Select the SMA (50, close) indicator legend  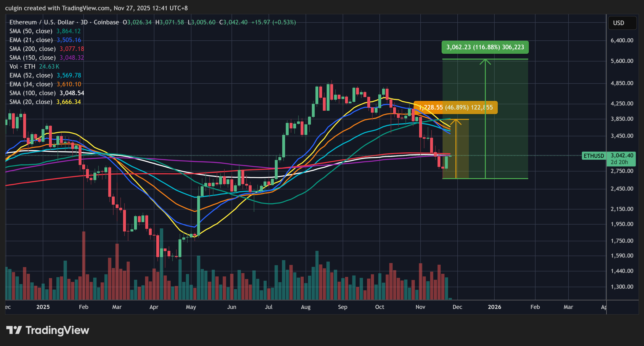pos(45,31)
